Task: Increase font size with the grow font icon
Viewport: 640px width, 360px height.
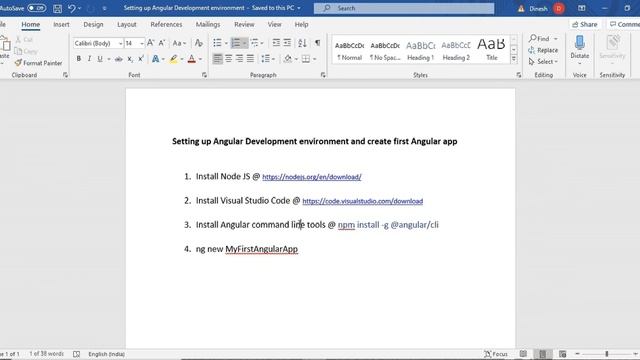Action: coord(150,43)
